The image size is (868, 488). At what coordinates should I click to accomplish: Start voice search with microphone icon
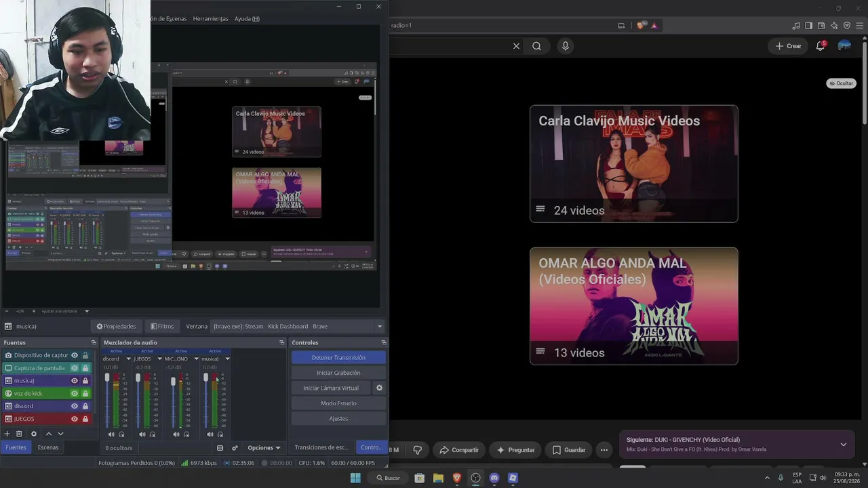click(566, 46)
